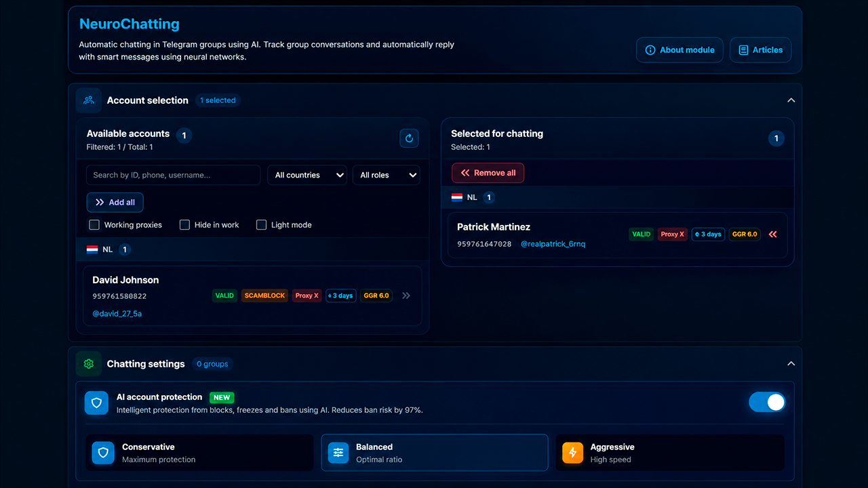The height and width of the screenshot is (488, 868).
Task: Click the NEW badge beside AI account protection
Action: [x=222, y=398]
